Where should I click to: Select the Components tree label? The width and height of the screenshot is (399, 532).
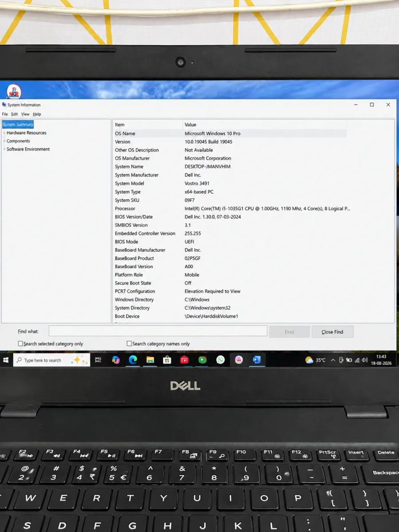click(18, 141)
